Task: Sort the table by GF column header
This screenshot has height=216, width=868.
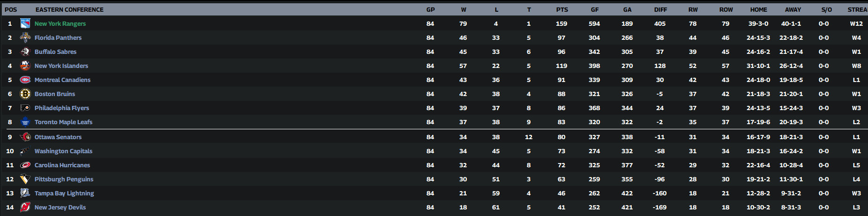Action: (595, 9)
